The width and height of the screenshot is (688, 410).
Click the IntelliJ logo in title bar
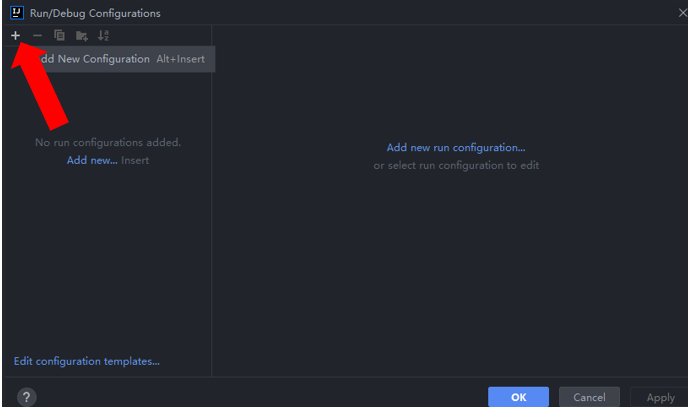[x=16, y=12]
